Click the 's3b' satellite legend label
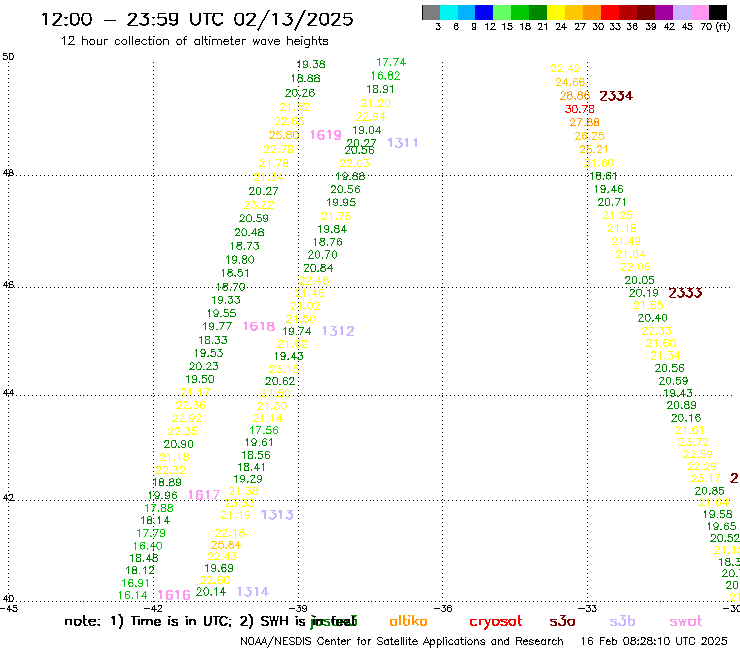The width and height of the screenshot is (740, 650). 622,621
